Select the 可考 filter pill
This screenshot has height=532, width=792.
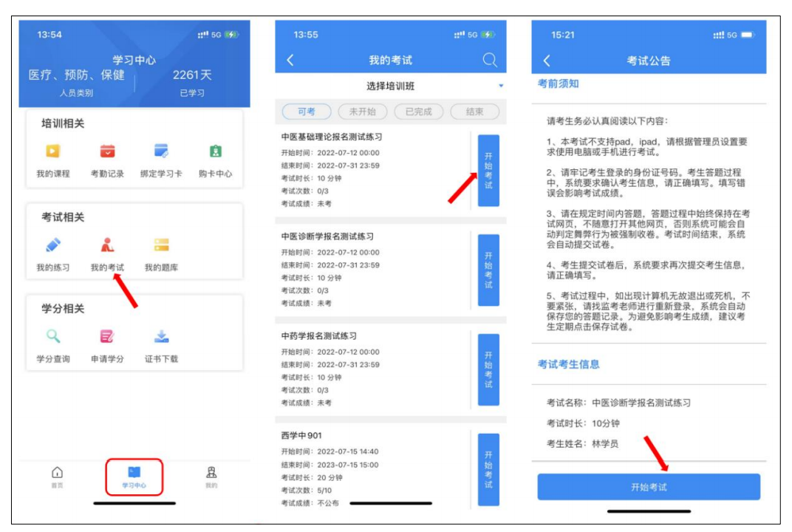pyautogui.click(x=306, y=112)
